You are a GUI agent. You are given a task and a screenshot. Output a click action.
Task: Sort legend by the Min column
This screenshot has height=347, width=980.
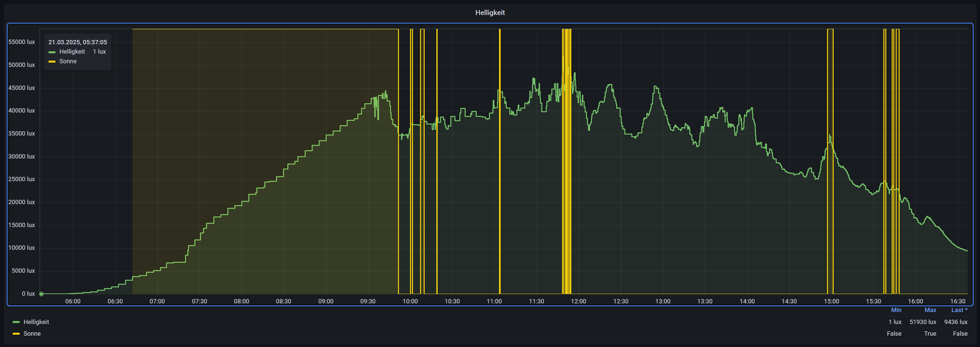(x=896, y=310)
